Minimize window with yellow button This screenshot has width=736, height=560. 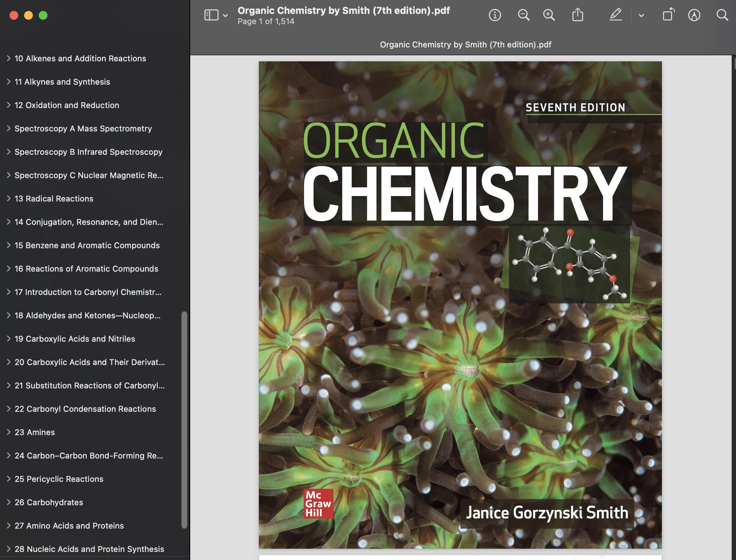(x=28, y=15)
